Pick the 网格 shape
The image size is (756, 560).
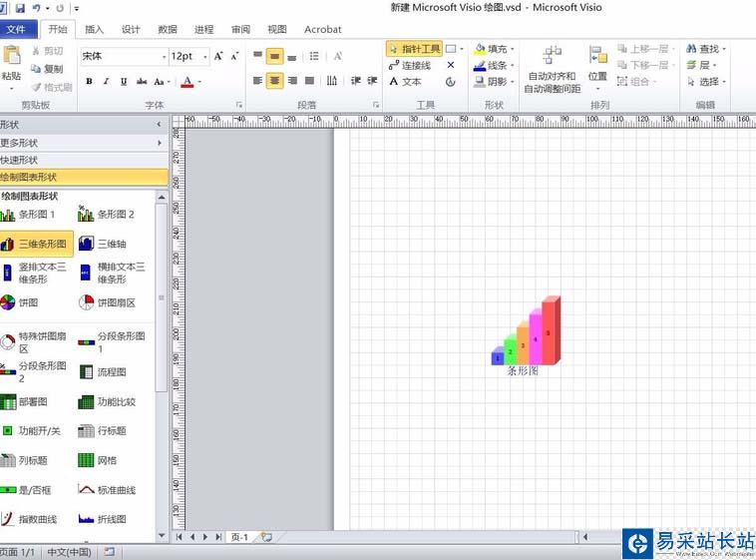[98, 460]
